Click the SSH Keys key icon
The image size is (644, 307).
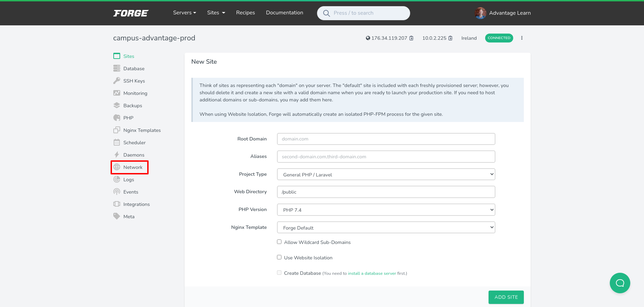click(117, 81)
